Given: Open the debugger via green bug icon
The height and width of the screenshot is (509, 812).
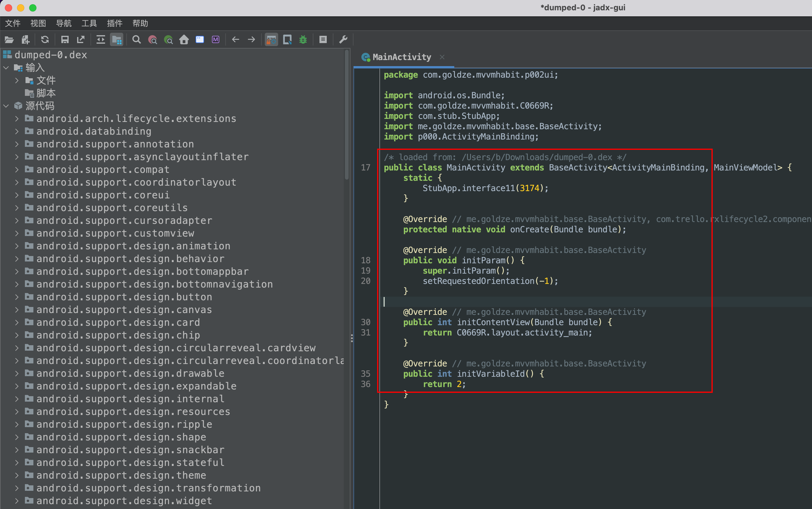Looking at the screenshot, I should (x=303, y=40).
